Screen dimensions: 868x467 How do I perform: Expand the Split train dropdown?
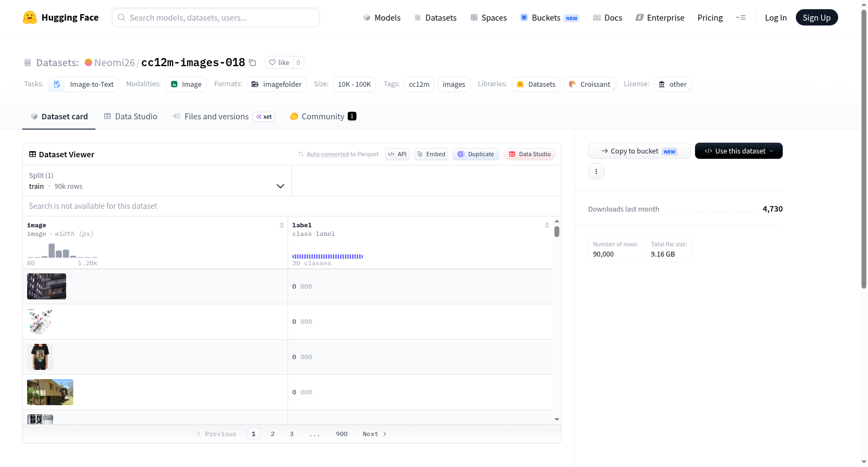[x=157, y=181]
